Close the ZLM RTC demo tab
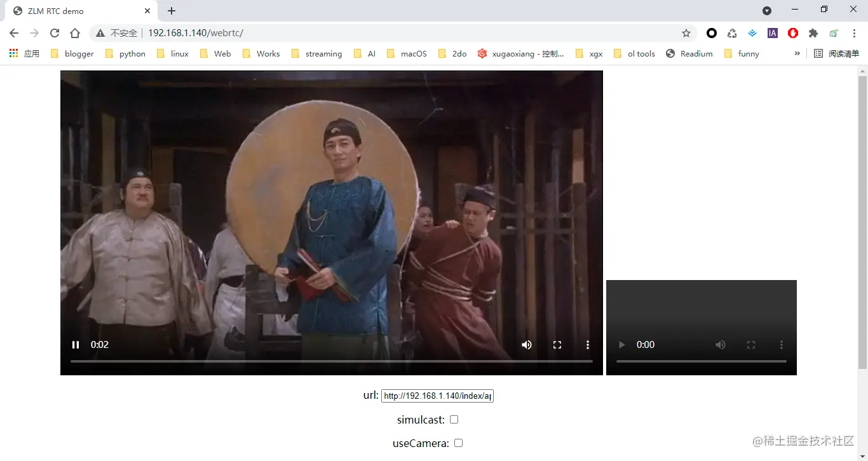 pyautogui.click(x=147, y=11)
